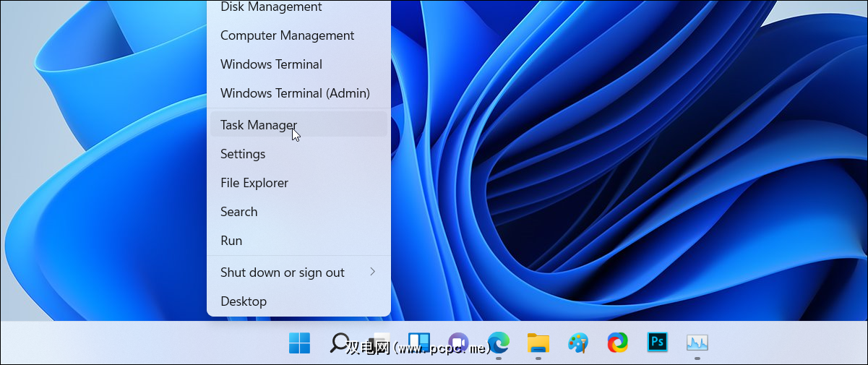Launch Photoshop from the taskbar
This screenshot has width=868, height=365.
tap(657, 342)
